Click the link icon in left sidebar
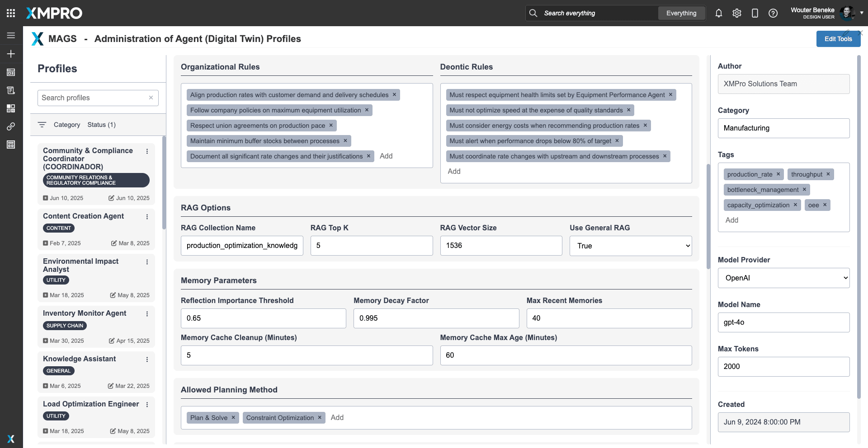This screenshot has height=448, width=868. [x=11, y=126]
